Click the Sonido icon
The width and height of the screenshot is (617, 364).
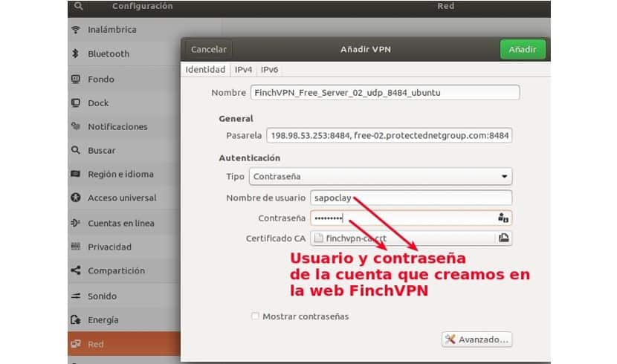[x=76, y=296]
